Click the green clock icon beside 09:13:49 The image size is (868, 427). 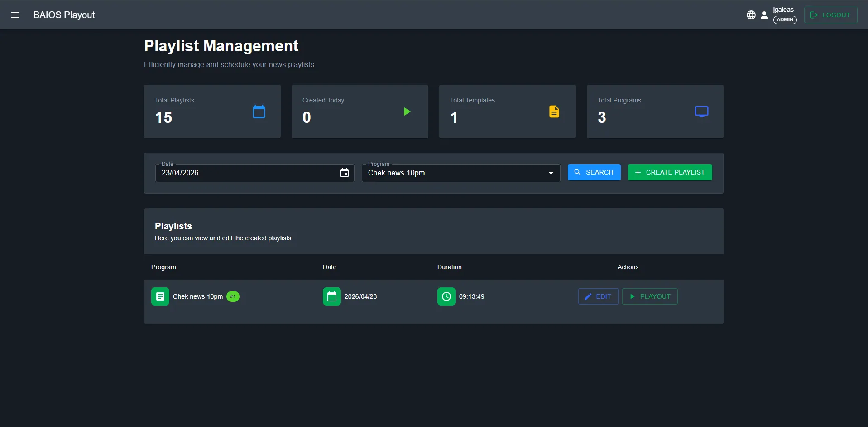tap(446, 296)
